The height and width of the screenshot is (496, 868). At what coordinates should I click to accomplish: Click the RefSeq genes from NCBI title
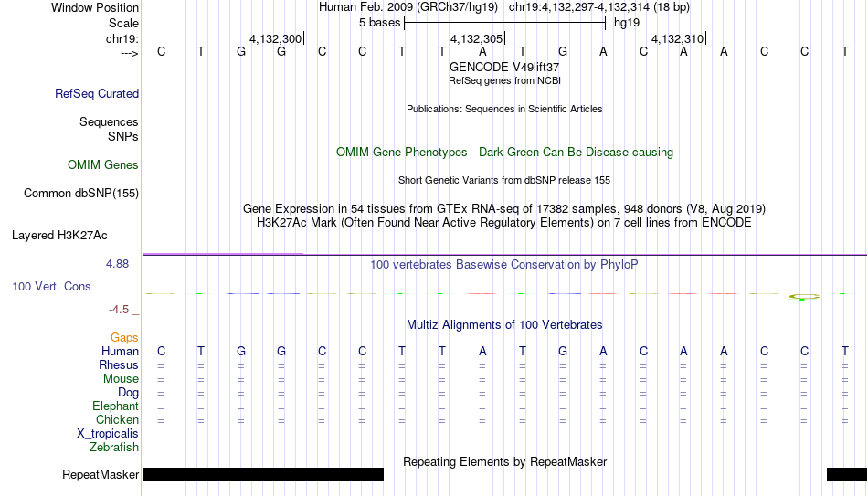pyautogui.click(x=504, y=80)
